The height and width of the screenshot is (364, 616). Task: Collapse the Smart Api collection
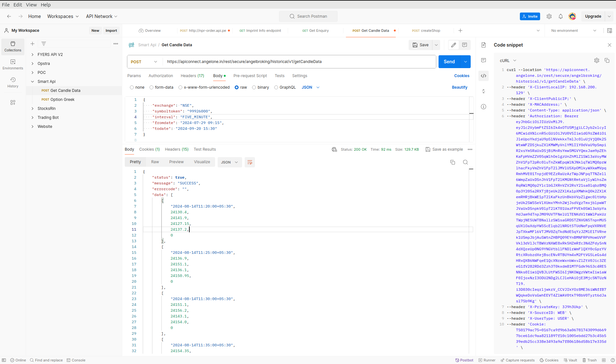[32, 82]
